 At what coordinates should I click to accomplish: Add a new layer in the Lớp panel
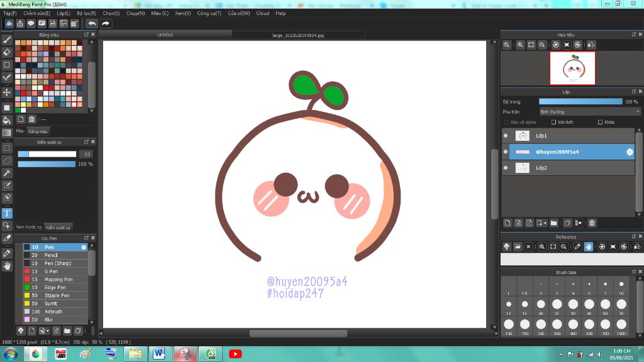click(x=508, y=223)
